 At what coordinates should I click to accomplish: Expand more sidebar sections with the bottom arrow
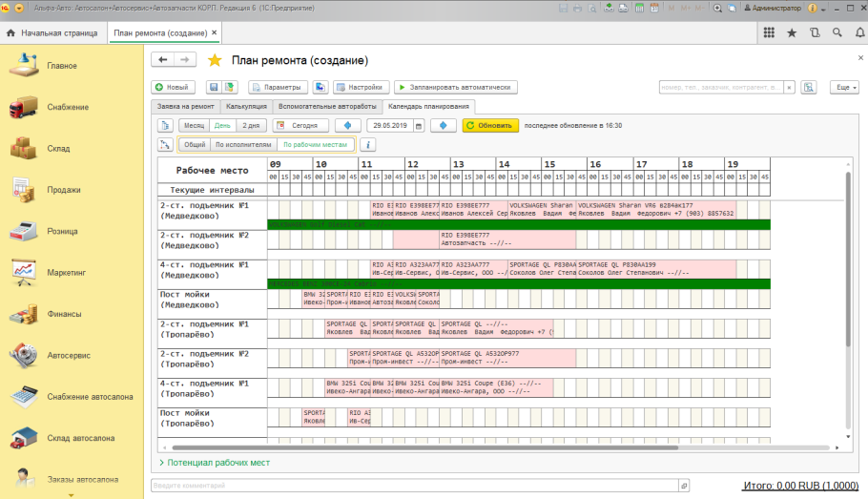pos(70,494)
